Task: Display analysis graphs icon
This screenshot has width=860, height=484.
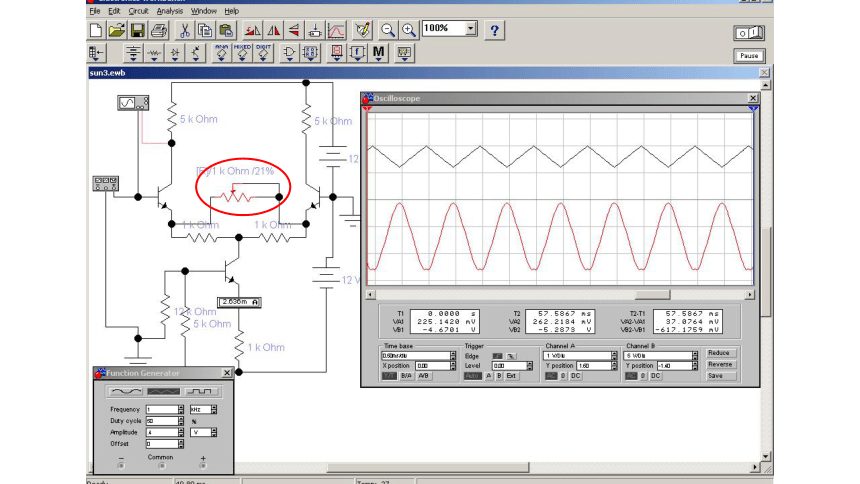Action: point(336,30)
